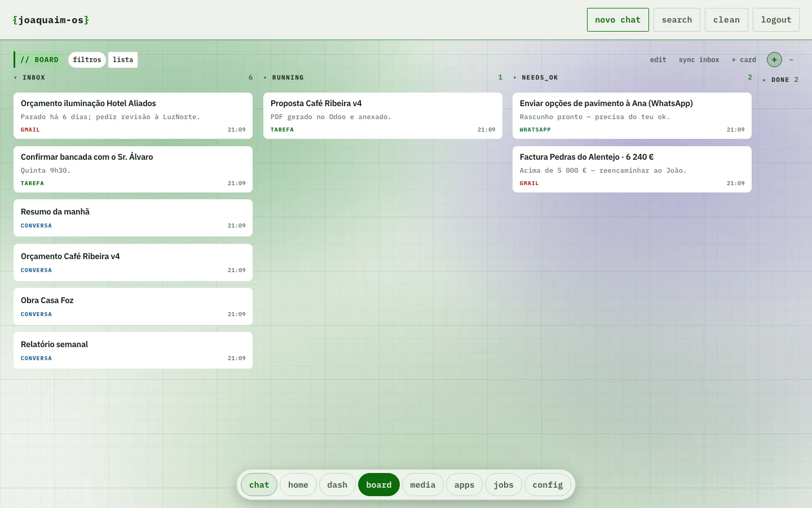Open search from the top bar
The height and width of the screenshot is (508, 812).
[x=677, y=20]
